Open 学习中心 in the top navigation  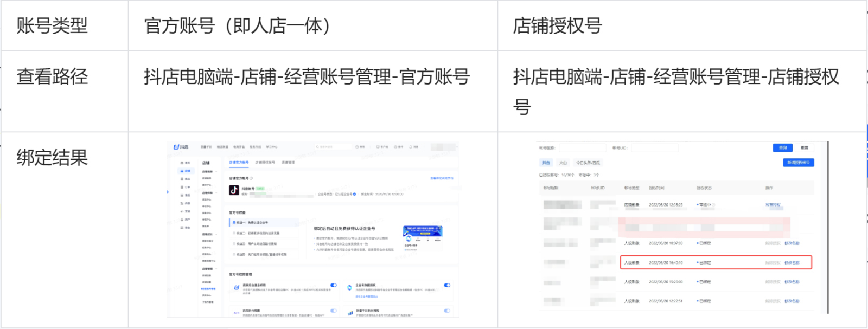(x=271, y=147)
